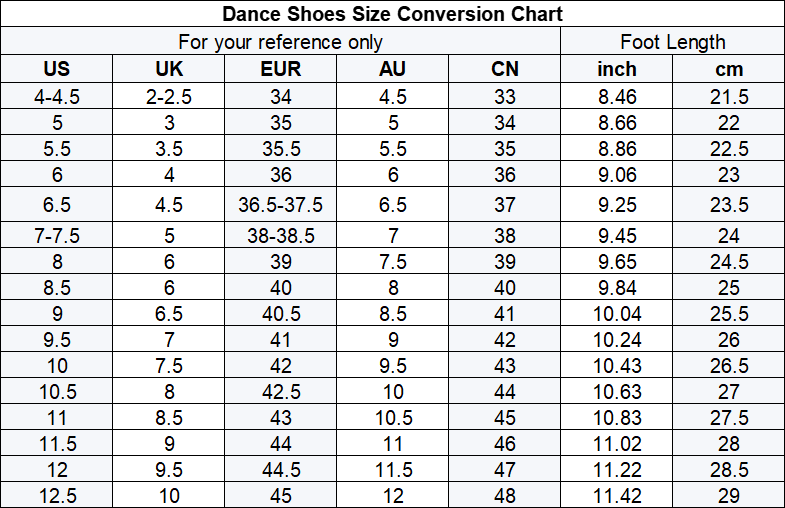Screen dimensions: 785x508
Task: Click the US size 12.5 cell
Action: (x=57, y=496)
